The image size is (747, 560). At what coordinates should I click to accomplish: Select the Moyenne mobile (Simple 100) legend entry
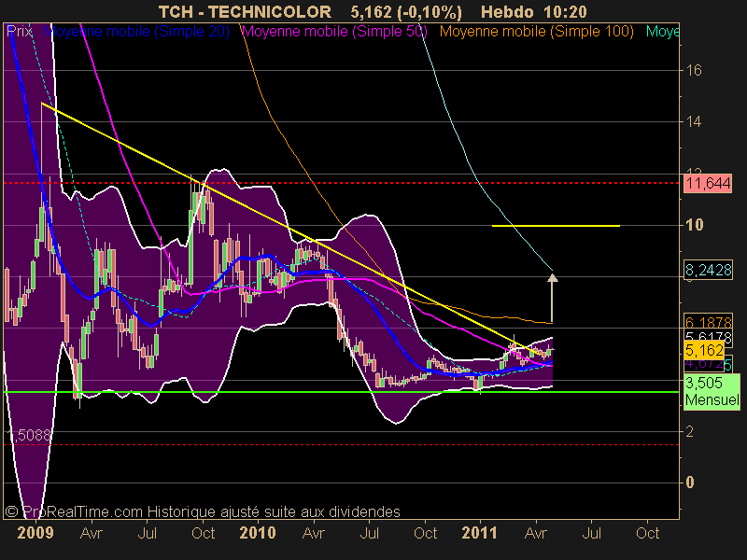pos(536,32)
